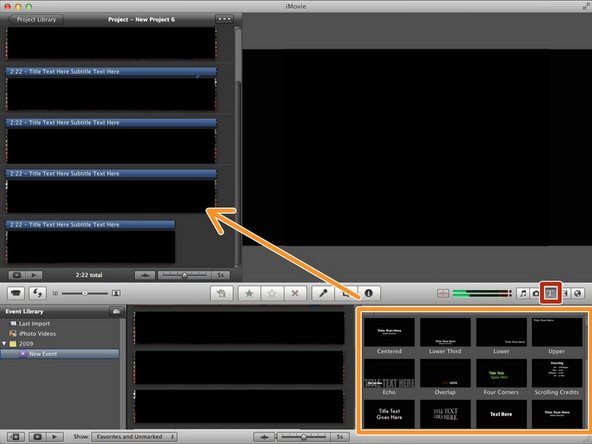Open voiceover microphone tool
The image size is (592, 444).
coord(323,293)
